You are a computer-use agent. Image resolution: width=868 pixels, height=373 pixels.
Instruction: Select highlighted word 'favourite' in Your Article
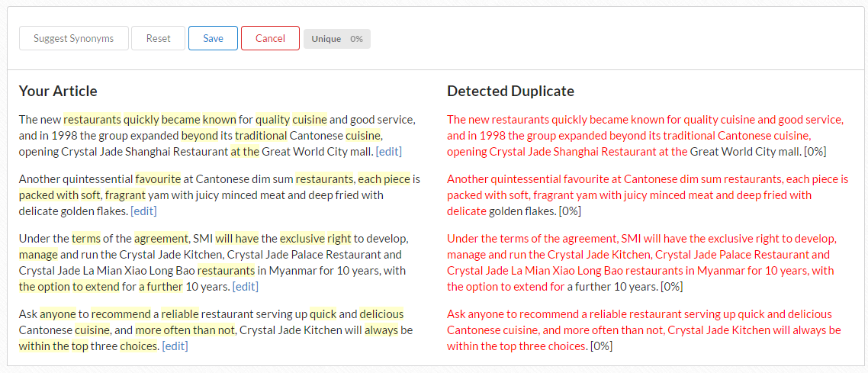(159, 179)
